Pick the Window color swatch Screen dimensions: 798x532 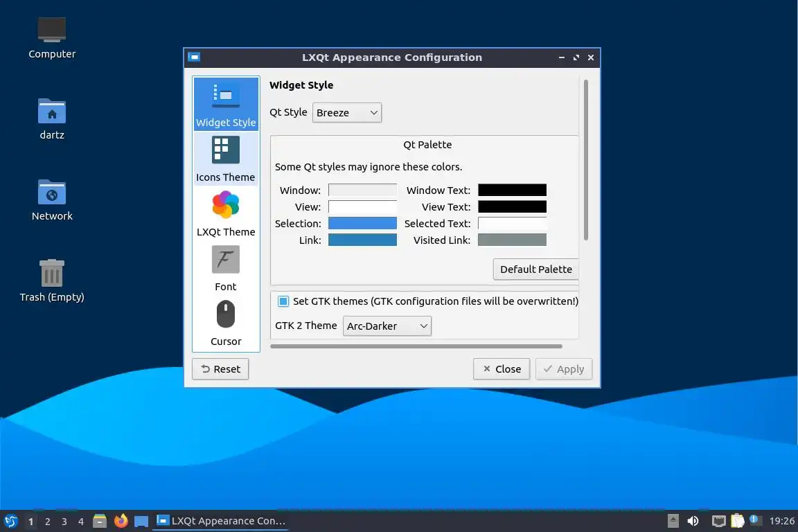click(362, 190)
